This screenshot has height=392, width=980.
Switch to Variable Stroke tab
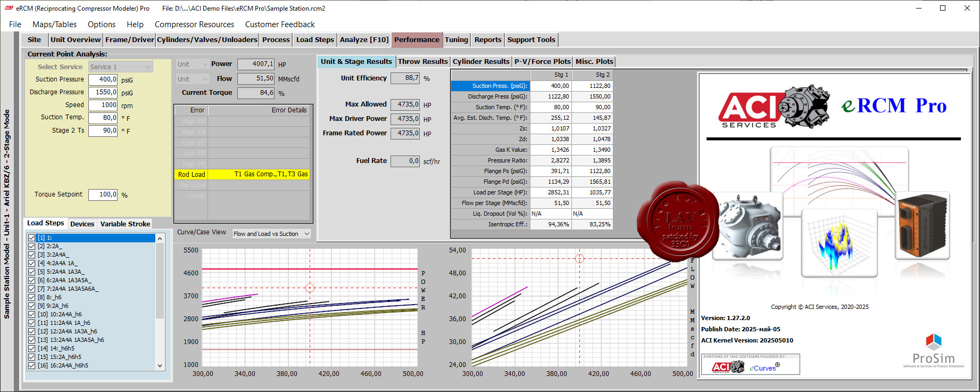tap(125, 224)
